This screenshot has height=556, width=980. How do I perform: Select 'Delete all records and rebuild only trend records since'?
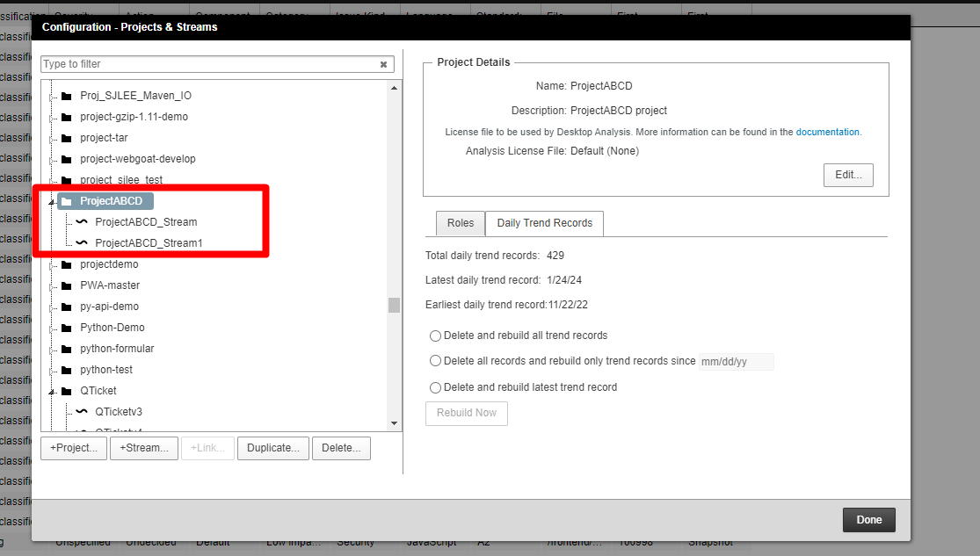[x=435, y=360]
